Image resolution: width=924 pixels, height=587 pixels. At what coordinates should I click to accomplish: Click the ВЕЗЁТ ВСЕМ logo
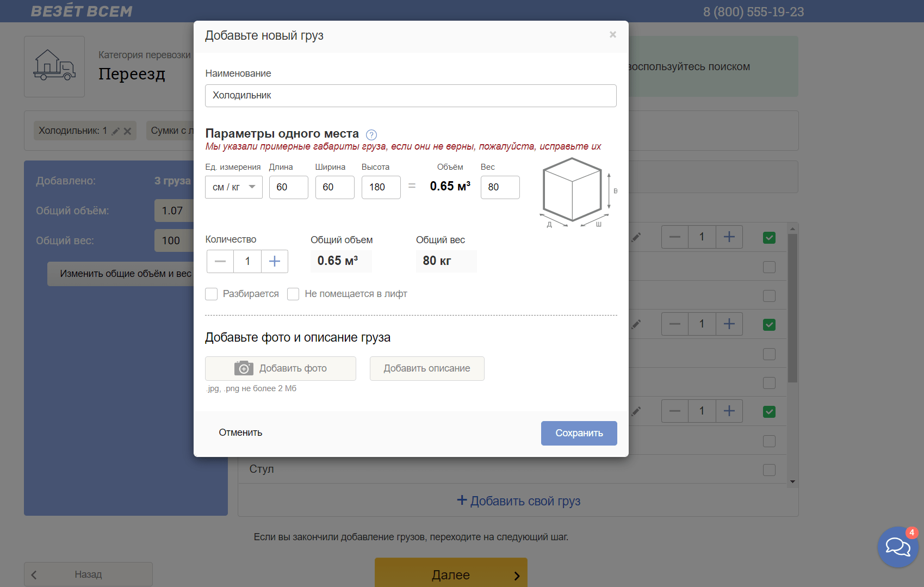(82, 11)
